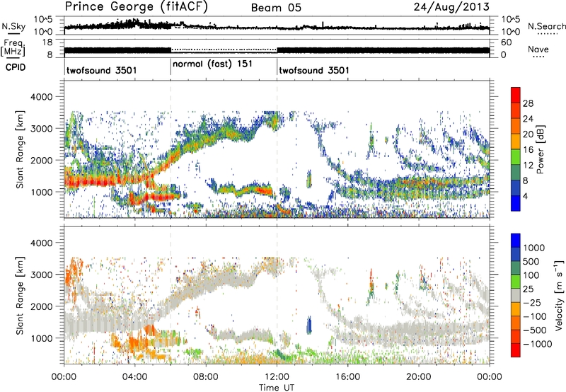Pick the red top segment of Power color bar
The height and width of the screenshot is (392, 566).
(516, 95)
